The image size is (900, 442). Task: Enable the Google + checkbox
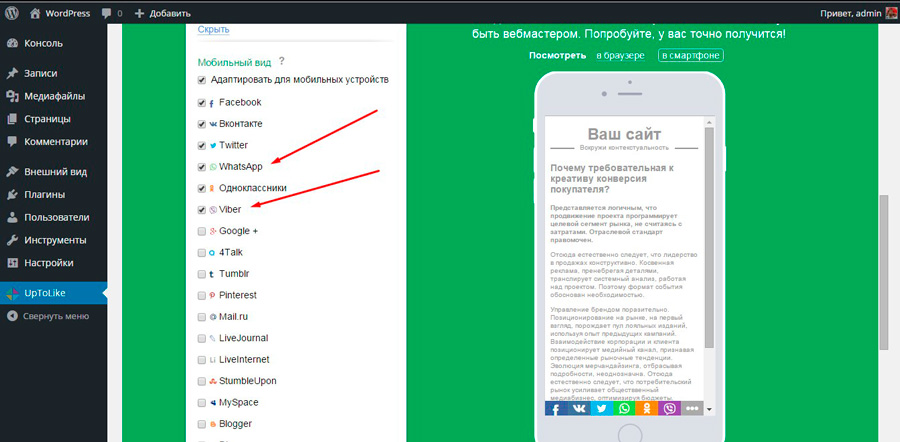click(x=201, y=231)
